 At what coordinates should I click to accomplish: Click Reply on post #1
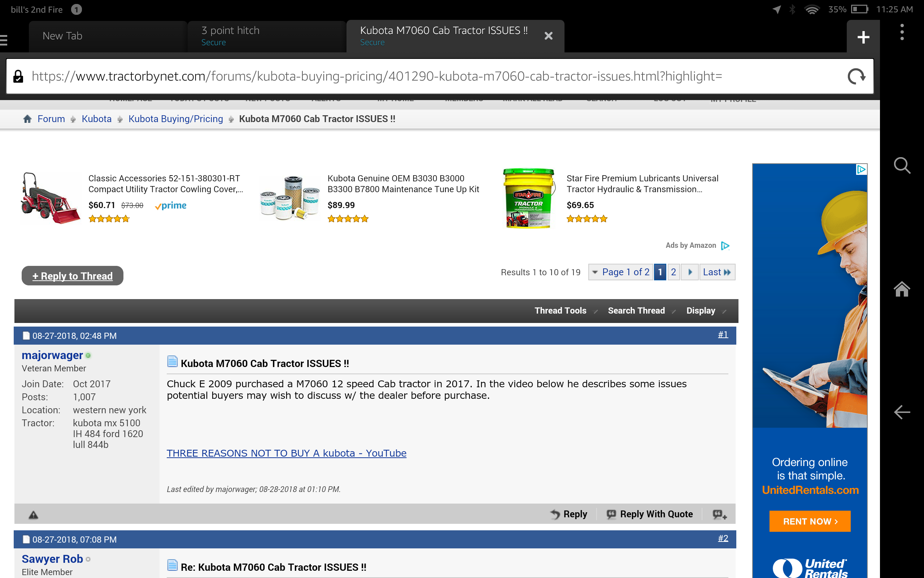pyautogui.click(x=569, y=514)
